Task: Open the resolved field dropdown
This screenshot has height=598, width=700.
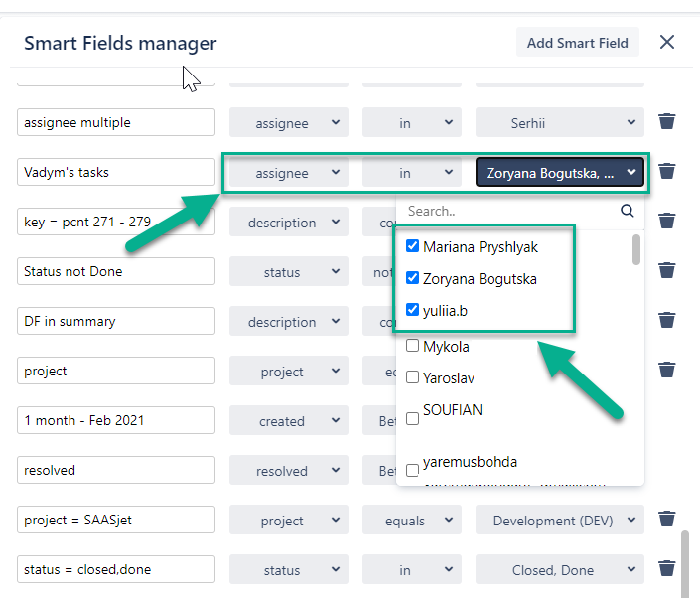Action: [x=289, y=470]
